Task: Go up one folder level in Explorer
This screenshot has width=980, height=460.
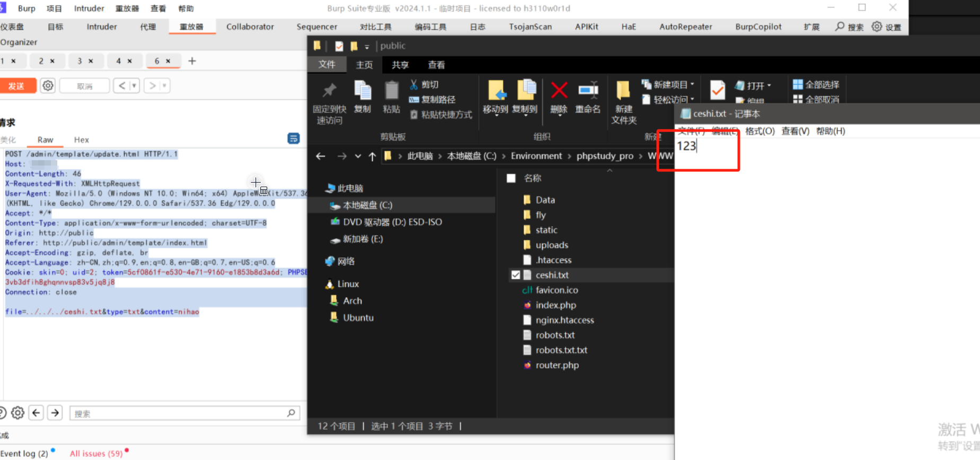Action: [372, 156]
